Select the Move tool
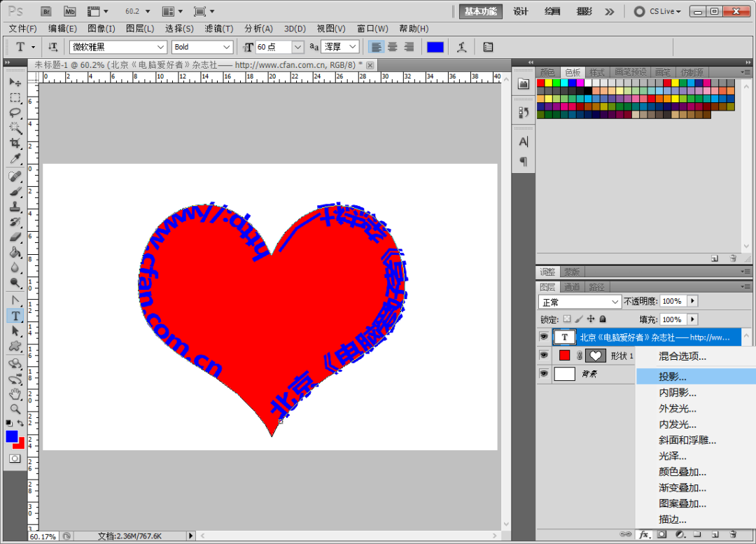The width and height of the screenshot is (756, 544). coord(15,83)
